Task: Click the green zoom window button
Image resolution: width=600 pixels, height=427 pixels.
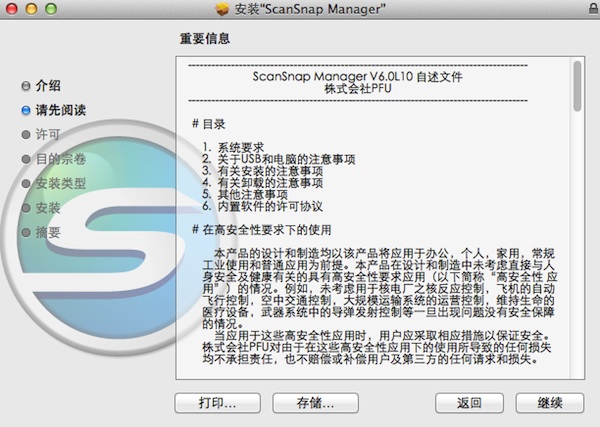Action: [51, 8]
